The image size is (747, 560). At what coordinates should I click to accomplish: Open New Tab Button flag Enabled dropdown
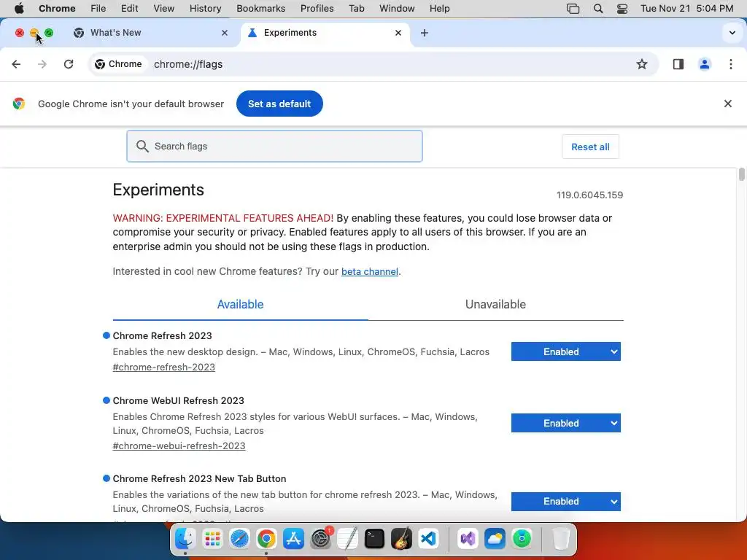coord(565,502)
